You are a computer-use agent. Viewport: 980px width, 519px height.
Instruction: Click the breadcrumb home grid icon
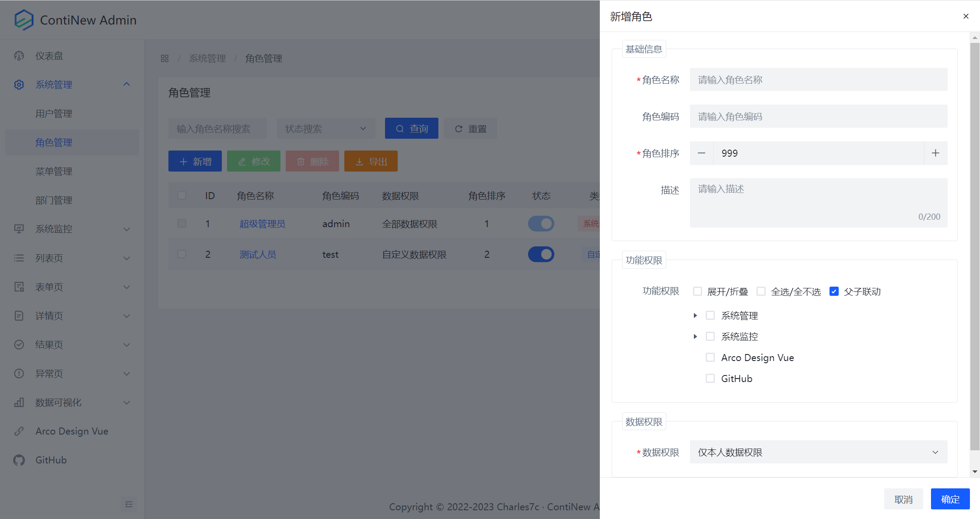164,58
